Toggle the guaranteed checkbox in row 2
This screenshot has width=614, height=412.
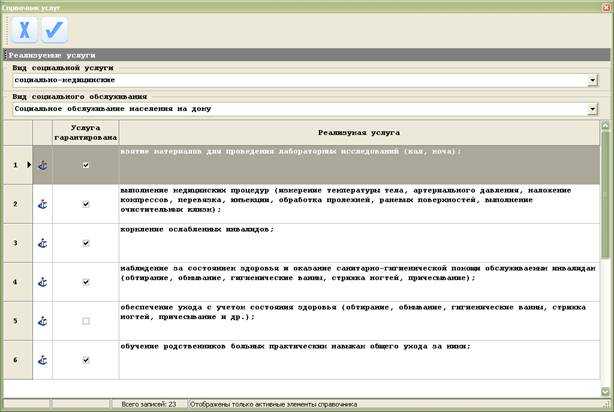[x=86, y=204]
